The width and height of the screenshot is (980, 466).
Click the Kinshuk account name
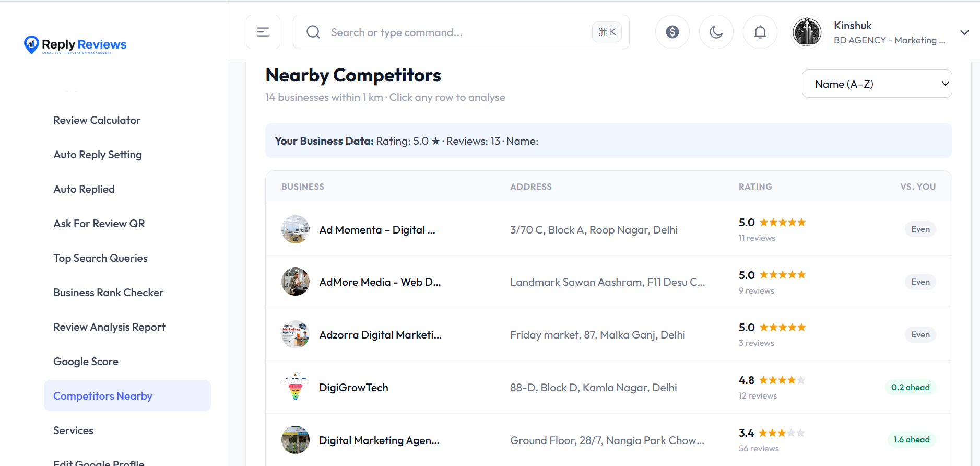tap(853, 26)
